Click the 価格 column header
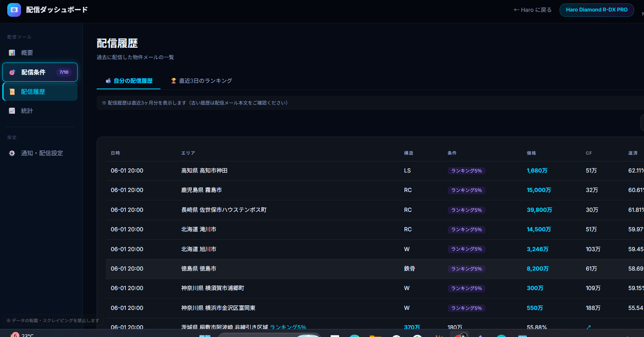 [x=531, y=153]
